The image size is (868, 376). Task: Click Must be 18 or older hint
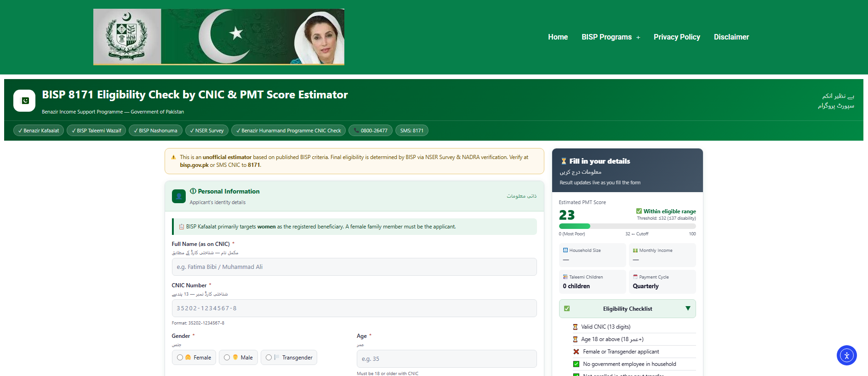[388, 374]
